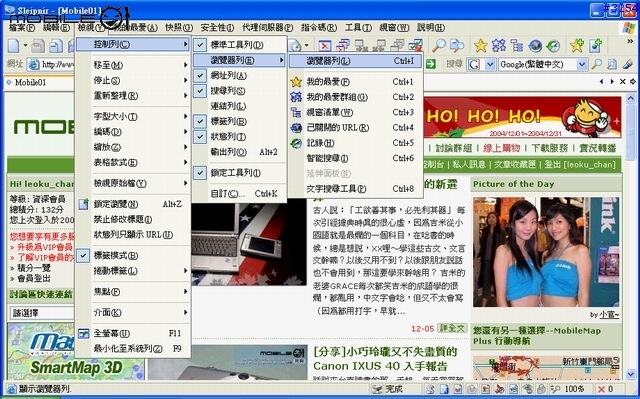Viewport: 640px width, 399px height.
Task: Click the 文章收藏匣 link
Action: pos(515,164)
